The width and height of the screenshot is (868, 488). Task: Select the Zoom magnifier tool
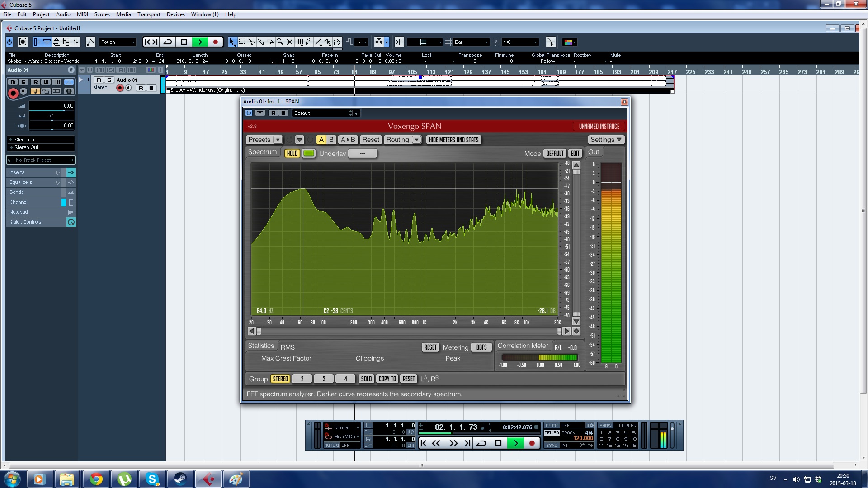coord(280,42)
